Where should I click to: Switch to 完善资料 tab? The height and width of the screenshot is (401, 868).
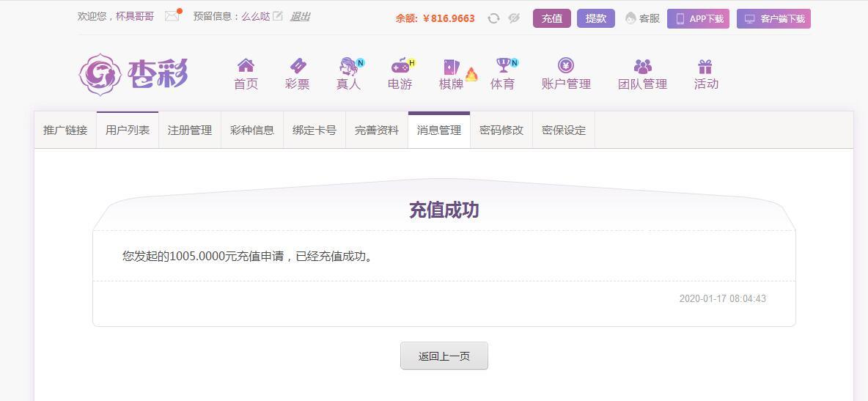click(x=377, y=130)
